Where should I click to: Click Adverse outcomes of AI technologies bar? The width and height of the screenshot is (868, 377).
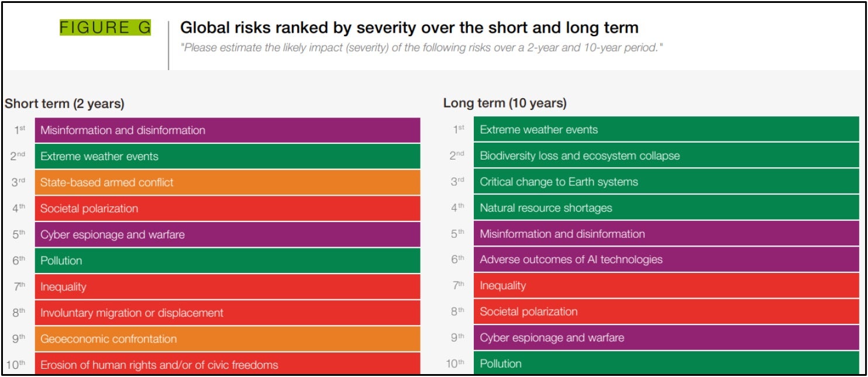coord(666,260)
